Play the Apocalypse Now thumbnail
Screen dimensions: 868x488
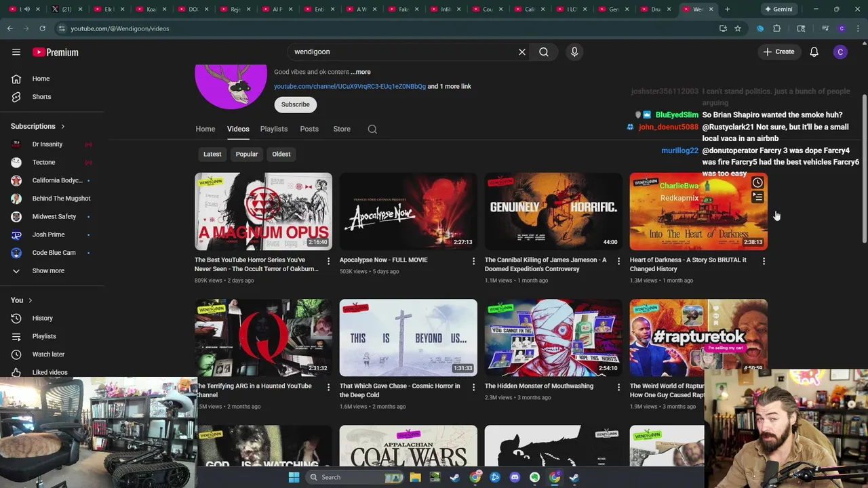point(408,211)
